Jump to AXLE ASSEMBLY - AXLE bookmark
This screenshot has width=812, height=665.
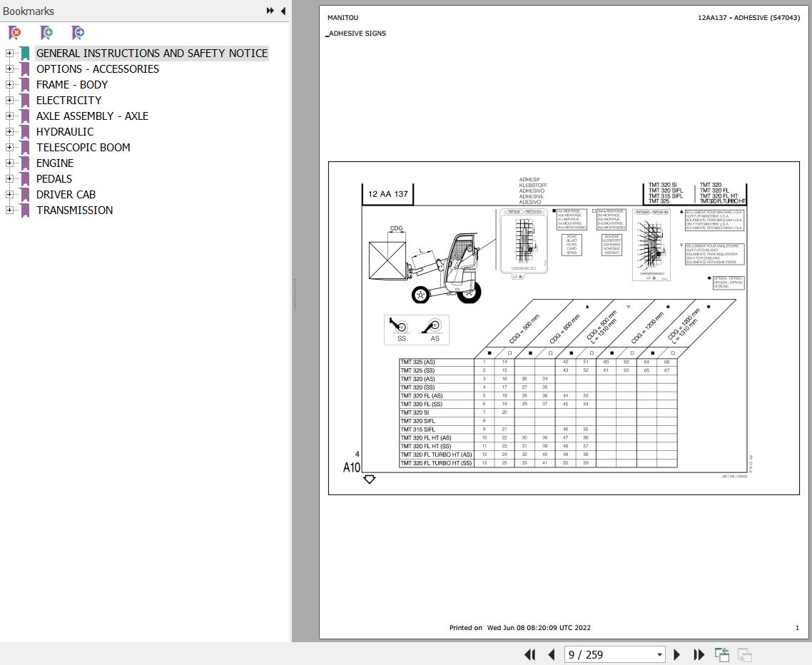[x=92, y=116]
